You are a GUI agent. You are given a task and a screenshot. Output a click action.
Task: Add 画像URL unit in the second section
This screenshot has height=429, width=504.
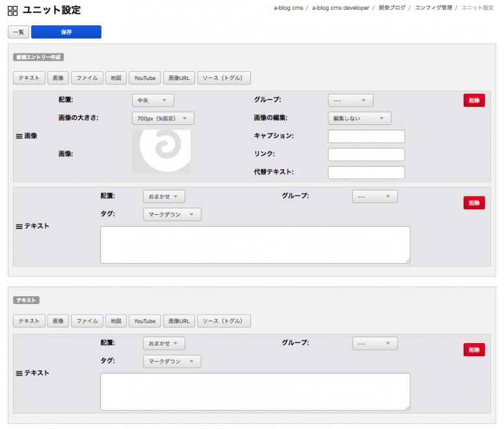178,321
